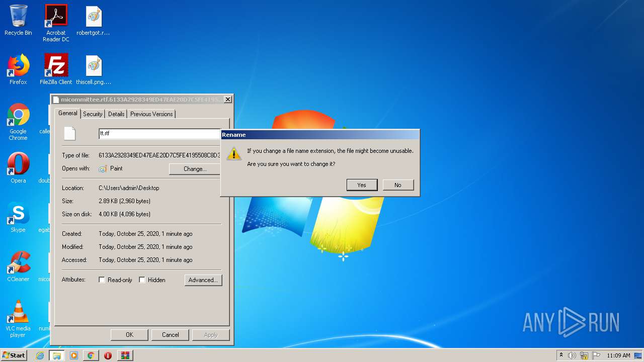644x362 pixels.
Task: Open the Google Chrome desktop shortcut
Action: pyautogui.click(x=18, y=122)
